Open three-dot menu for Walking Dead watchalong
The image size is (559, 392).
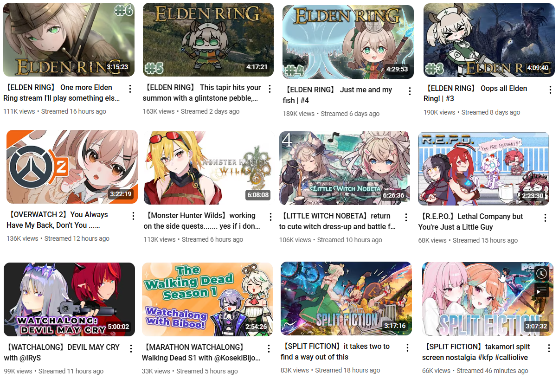click(269, 348)
